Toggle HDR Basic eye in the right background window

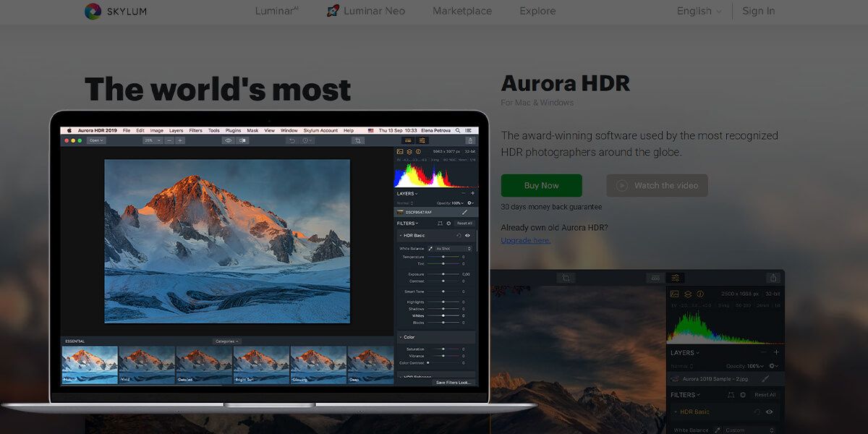point(769,412)
